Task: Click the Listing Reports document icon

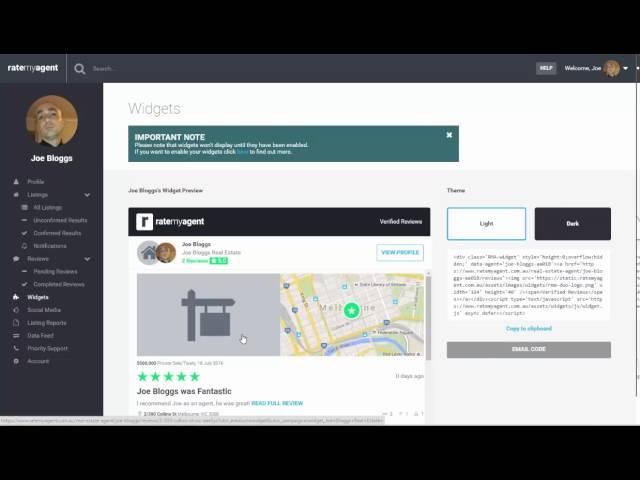Action: click(16, 323)
